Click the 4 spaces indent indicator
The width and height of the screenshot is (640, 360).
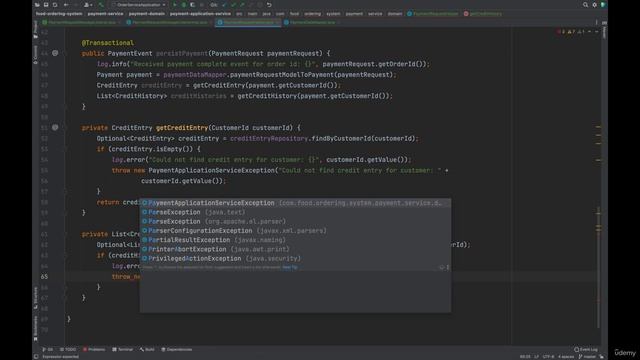click(566, 357)
